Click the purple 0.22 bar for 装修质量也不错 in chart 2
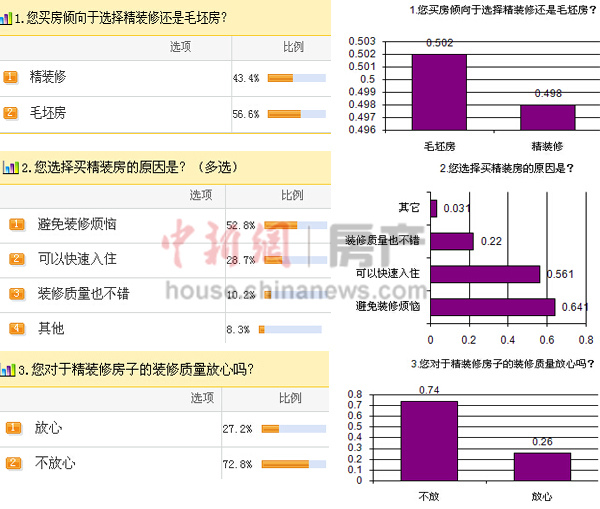 (452, 241)
